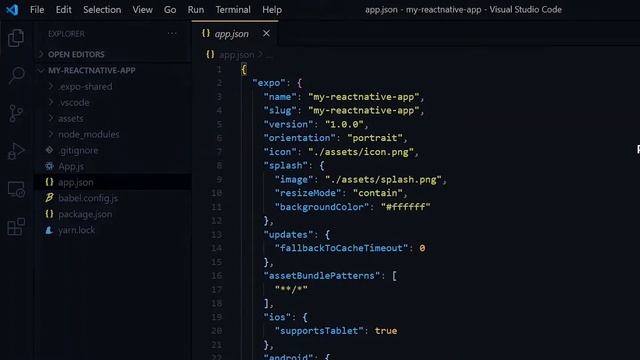Click the git icon beside .gitignore
Image resolution: width=640 pixels, height=360 pixels.
pyautogui.click(x=49, y=150)
